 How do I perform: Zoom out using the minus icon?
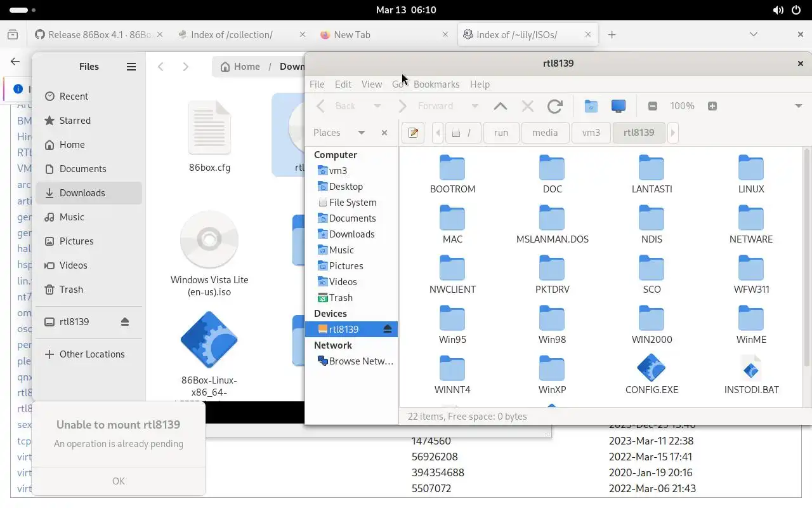point(653,106)
